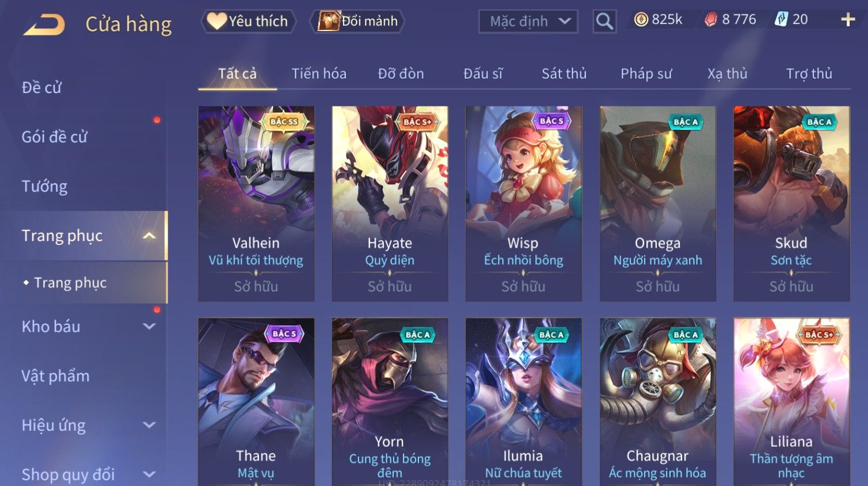Expand the Hiệu ứng sidebar section
Viewport: 868px width, 486px height.
[x=149, y=425]
